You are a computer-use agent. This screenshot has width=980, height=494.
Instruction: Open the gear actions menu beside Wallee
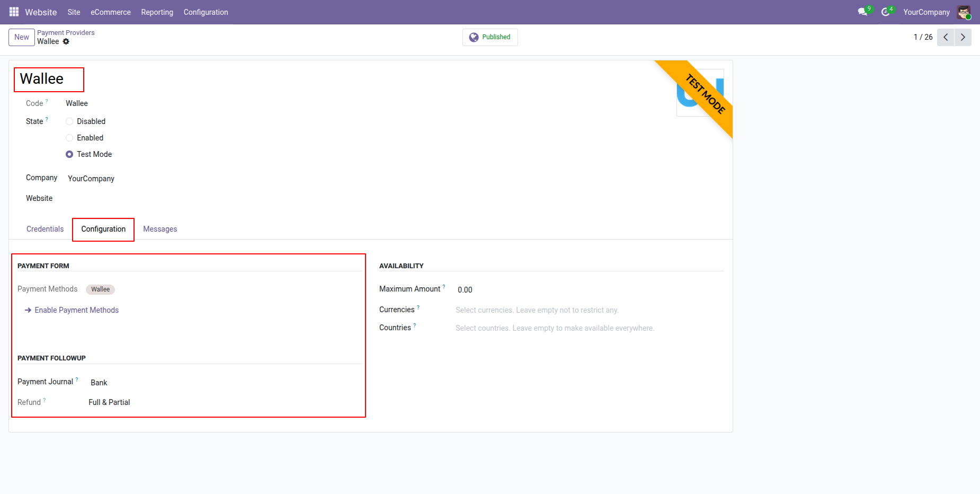(66, 41)
